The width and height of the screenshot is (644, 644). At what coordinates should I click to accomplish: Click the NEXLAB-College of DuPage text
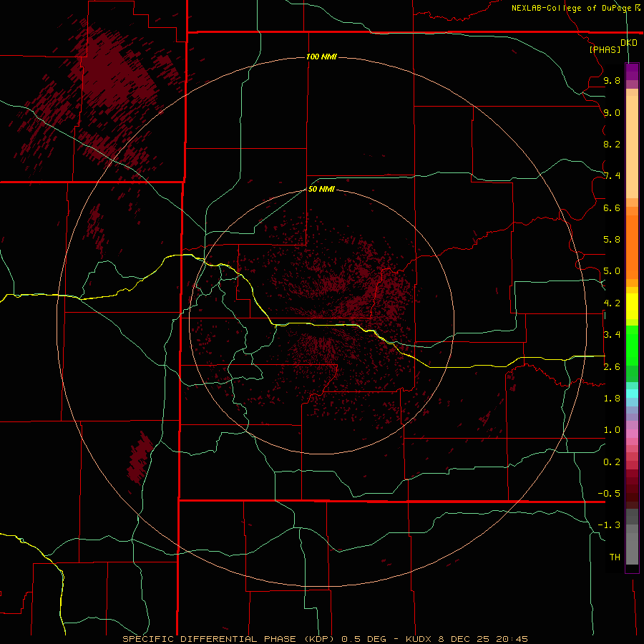click(x=572, y=8)
